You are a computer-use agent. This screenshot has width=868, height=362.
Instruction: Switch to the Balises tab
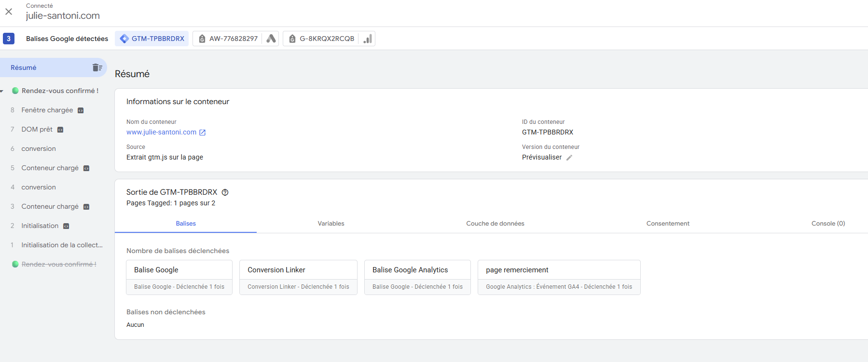186,223
